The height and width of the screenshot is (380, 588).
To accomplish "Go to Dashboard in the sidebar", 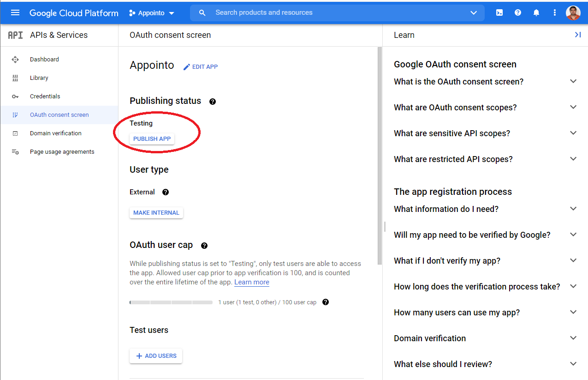I will pos(59,60).
